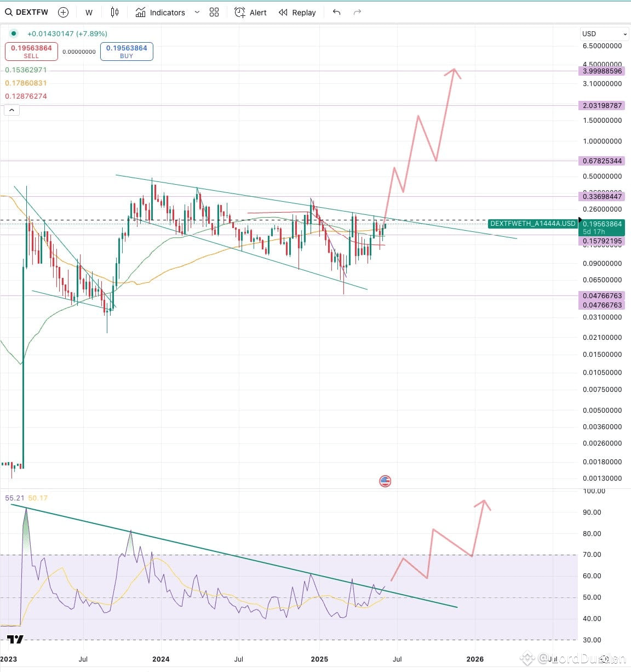The height and width of the screenshot is (672, 631).
Task: Click the 2025 label on the time axis
Action: 319,659
